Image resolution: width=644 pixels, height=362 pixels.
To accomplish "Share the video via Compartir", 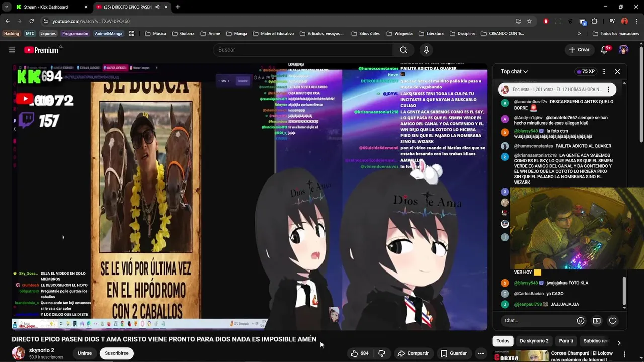I will tap(413, 353).
